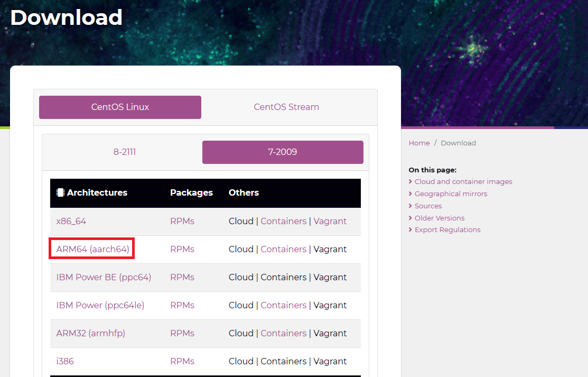Switch to the CentOS Linux tab
The image size is (588, 377).
(x=120, y=107)
